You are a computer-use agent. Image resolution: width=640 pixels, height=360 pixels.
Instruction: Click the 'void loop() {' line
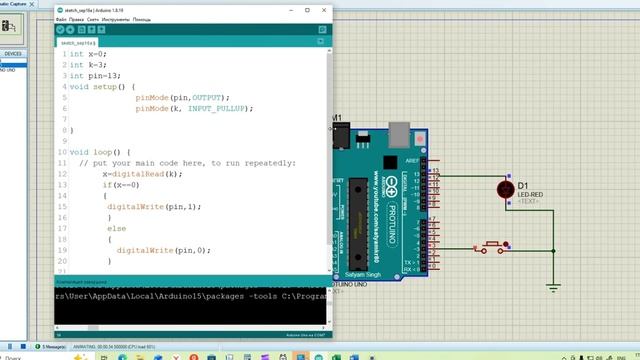[100, 152]
